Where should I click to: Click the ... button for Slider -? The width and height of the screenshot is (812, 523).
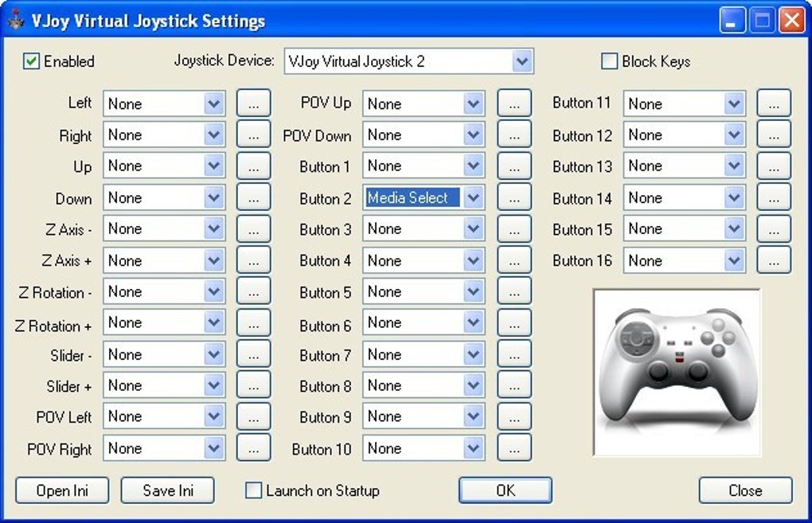254,353
